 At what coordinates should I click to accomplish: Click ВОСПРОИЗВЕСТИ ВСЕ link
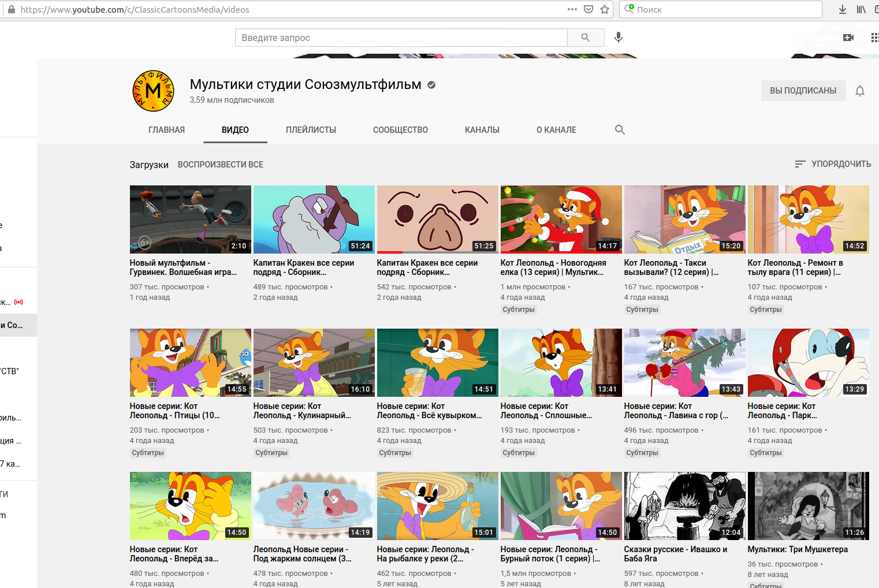click(x=221, y=165)
